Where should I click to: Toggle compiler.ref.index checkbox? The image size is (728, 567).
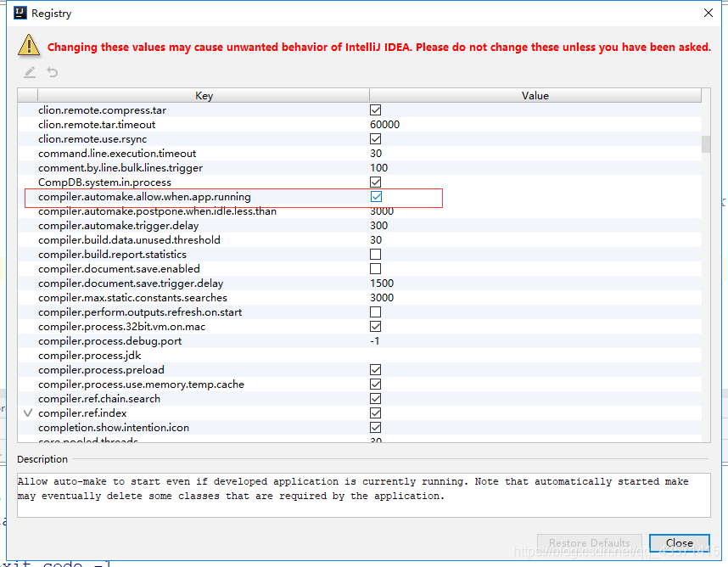[x=375, y=413]
